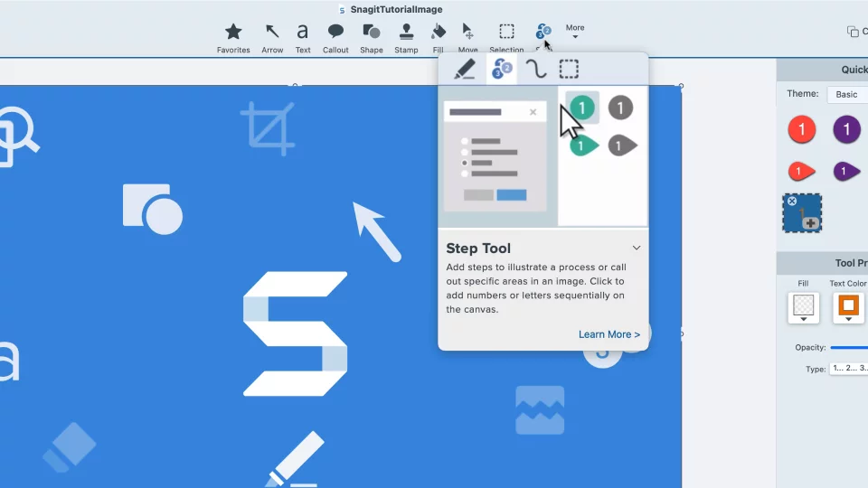The width and height of the screenshot is (868, 488).
Task: Select the Stamp tool
Action: (x=406, y=38)
